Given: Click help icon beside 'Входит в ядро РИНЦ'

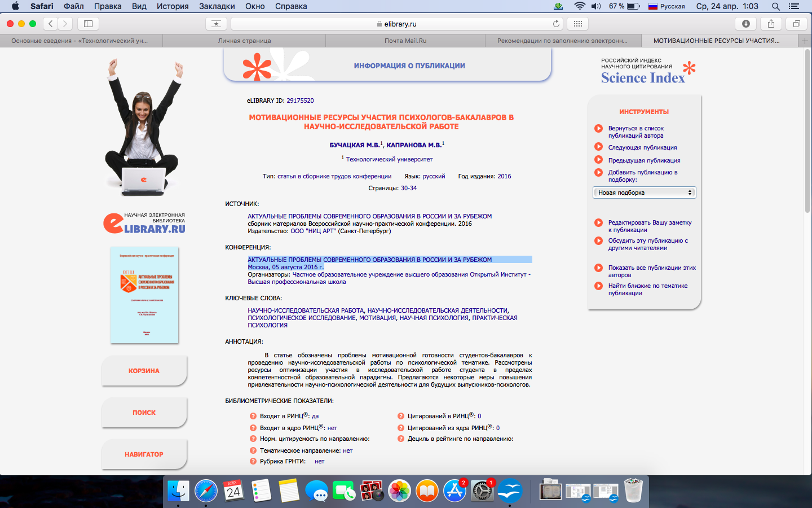Looking at the screenshot, I should pos(253,428).
